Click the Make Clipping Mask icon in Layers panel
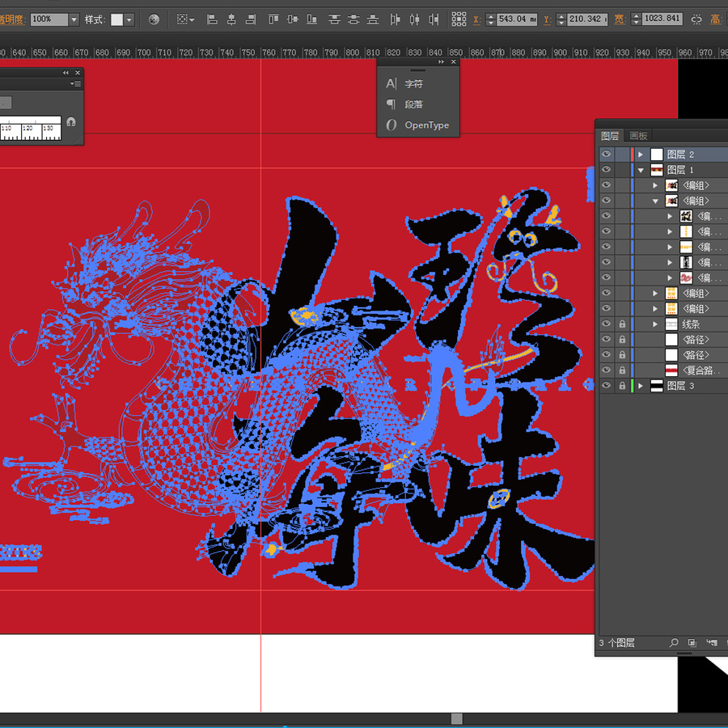This screenshot has height=728, width=728. 692,642
